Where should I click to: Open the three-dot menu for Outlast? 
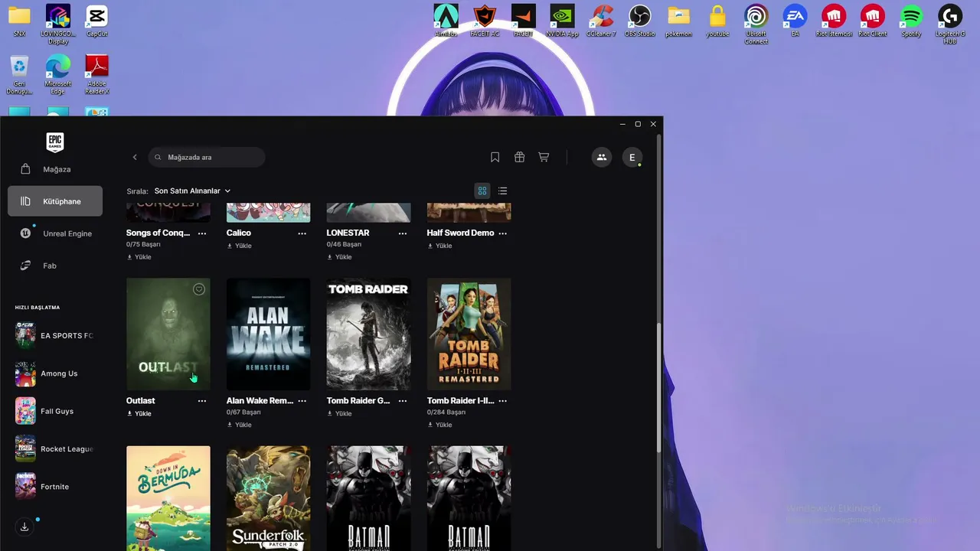coord(202,401)
